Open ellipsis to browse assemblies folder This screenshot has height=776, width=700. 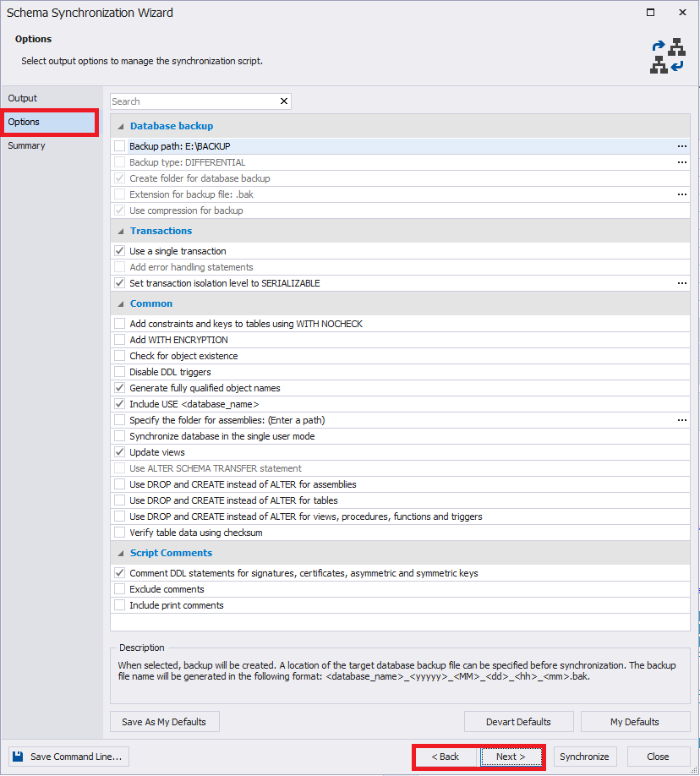click(681, 420)
